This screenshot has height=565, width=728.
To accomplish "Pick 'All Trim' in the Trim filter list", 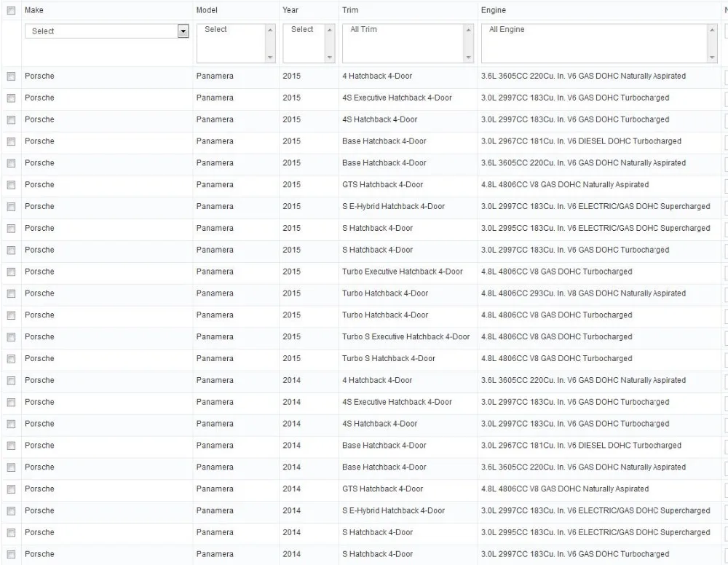I will (x=363, y=29).
